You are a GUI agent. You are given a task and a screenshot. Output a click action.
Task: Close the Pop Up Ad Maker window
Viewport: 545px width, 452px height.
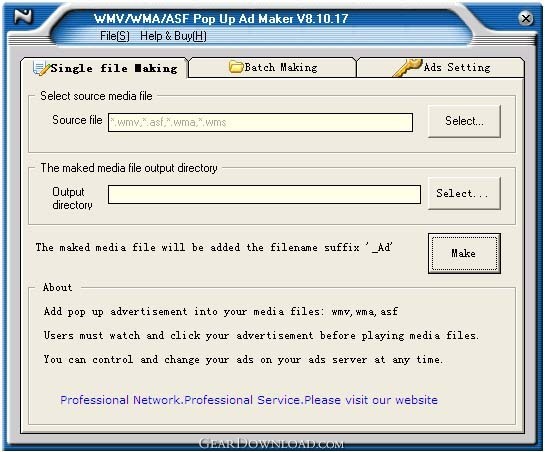coord(526,18)
